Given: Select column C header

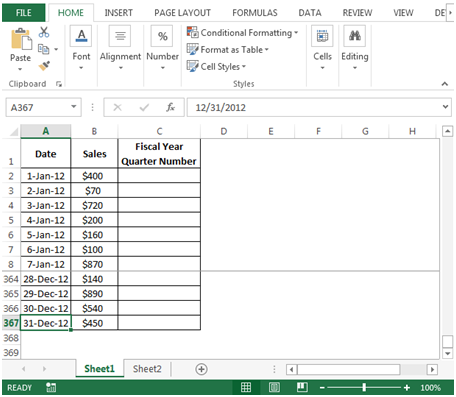Looking at the screenshot, I should (x=159, y=131).
